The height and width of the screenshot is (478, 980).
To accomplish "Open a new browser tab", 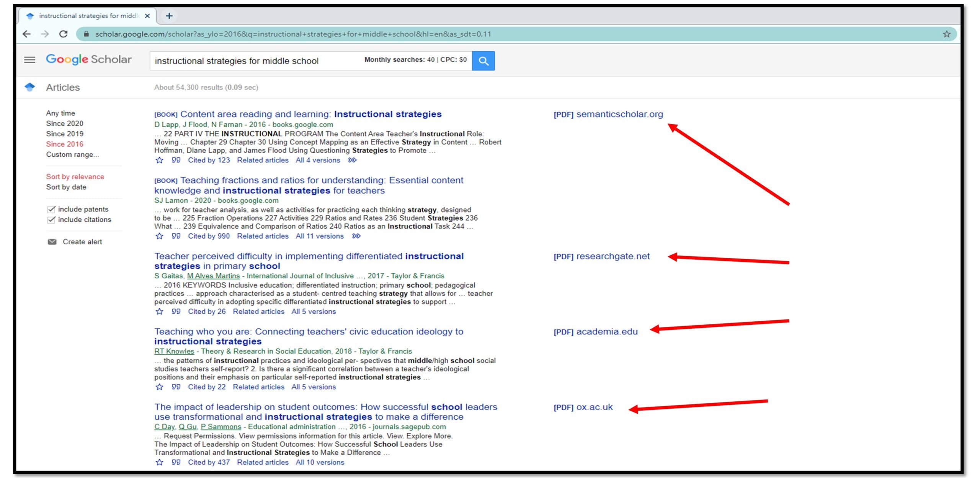I will 169,16.
